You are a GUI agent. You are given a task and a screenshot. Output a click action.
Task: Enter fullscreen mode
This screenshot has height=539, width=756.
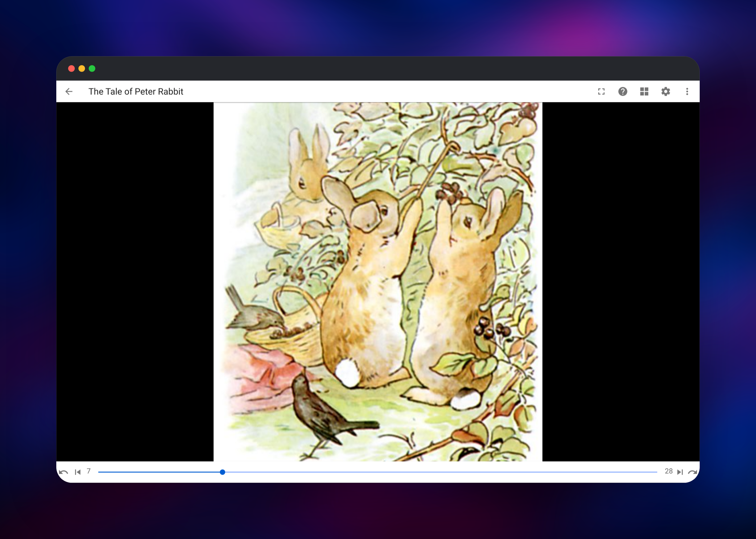click(601, 92)
